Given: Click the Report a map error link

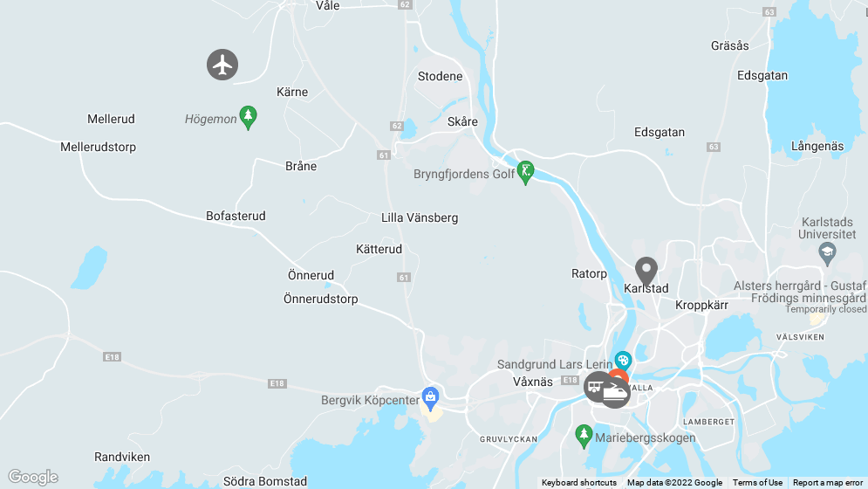Looking at the screenshot, I should tap(828, 483).
